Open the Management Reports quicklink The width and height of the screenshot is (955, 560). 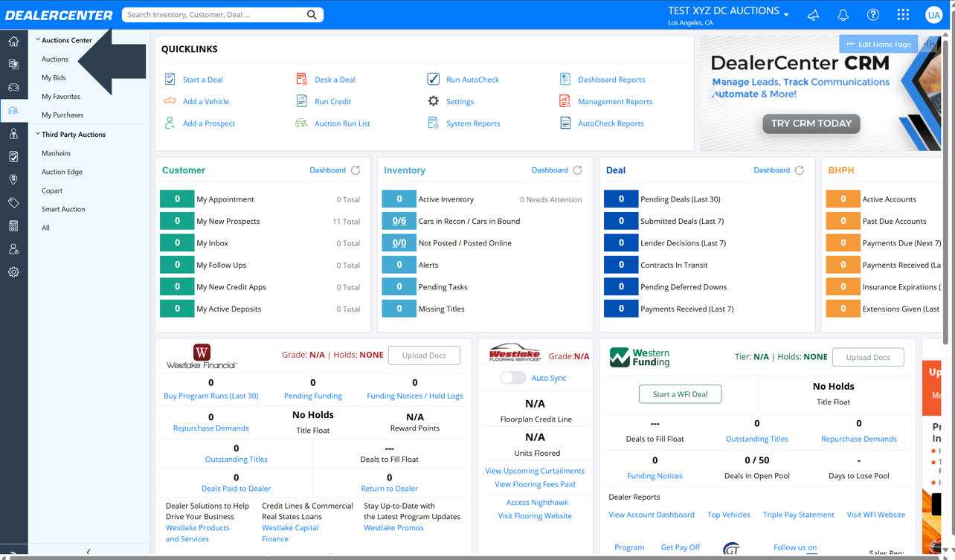[615, 101]
